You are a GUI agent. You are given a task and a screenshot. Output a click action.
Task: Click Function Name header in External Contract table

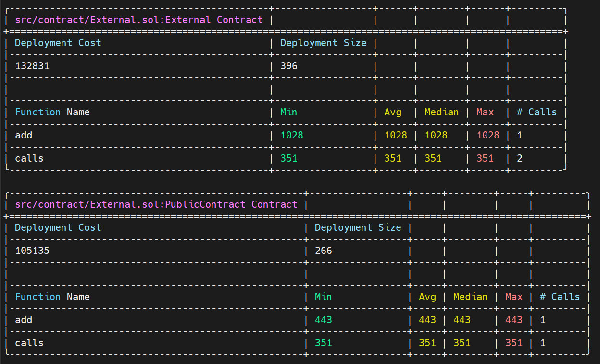point(52,112)
